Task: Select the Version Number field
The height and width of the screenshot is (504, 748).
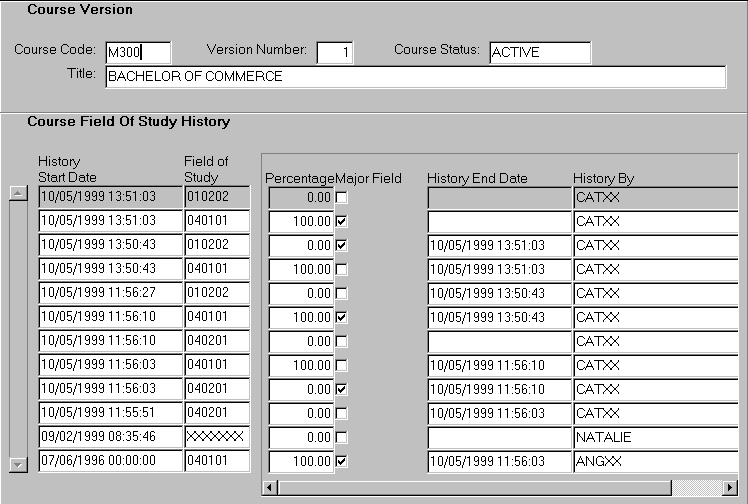Action: point(335,52)
